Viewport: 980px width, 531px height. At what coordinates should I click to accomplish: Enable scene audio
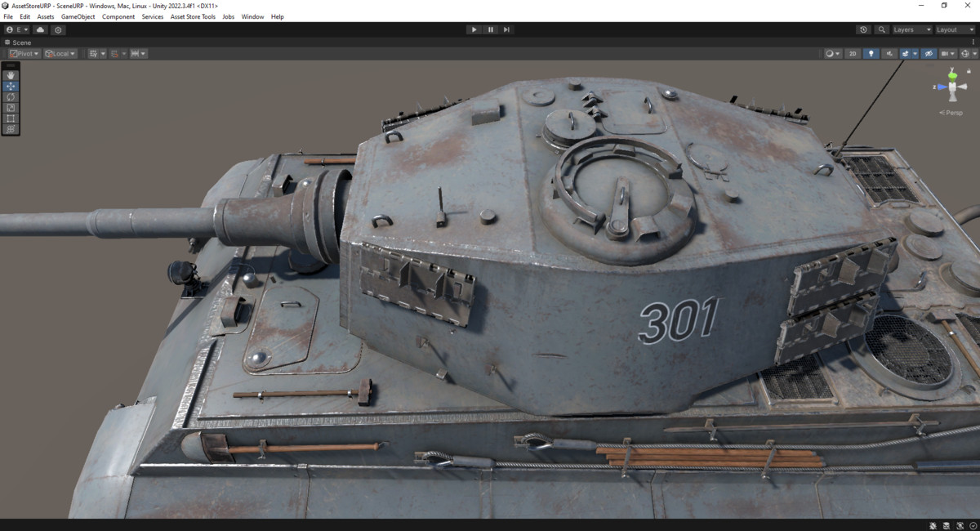[890, 53]
